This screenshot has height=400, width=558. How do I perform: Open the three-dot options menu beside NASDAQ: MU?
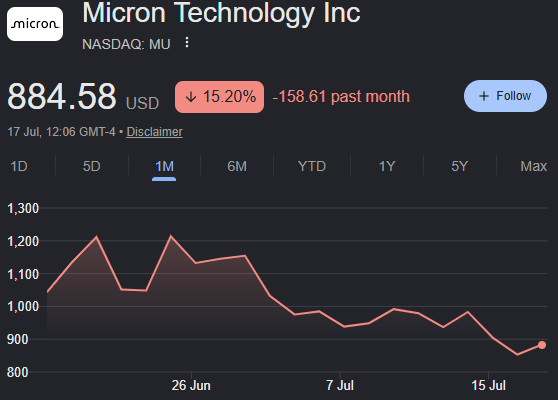(187, 43)
